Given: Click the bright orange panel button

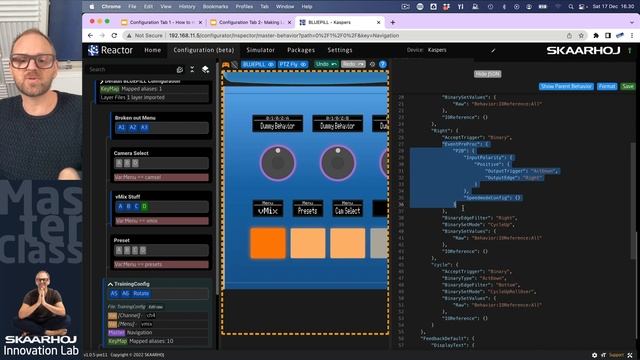Looking at the screenshot, I should 268,243.
